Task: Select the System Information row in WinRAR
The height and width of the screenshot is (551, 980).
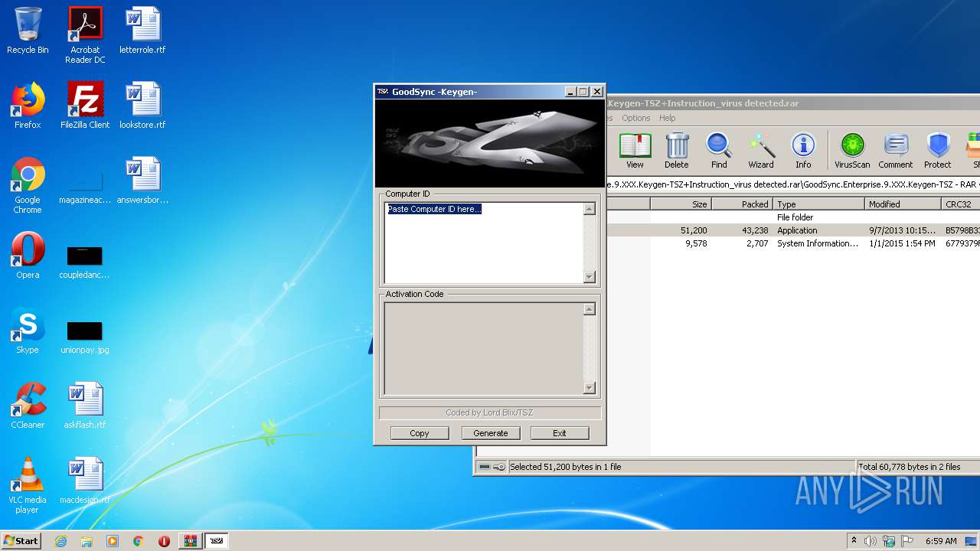Action: pos(793,243)
